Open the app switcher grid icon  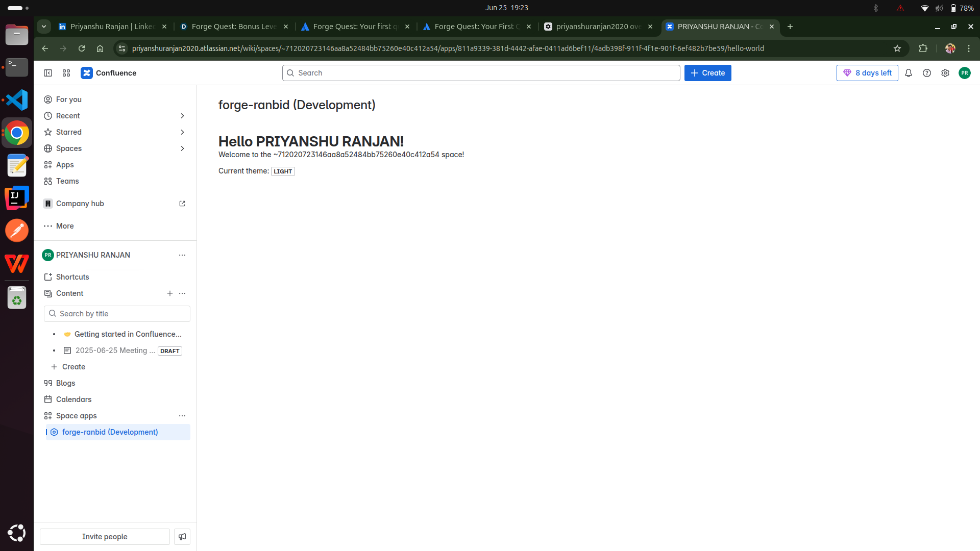click(x=66, y=73)
